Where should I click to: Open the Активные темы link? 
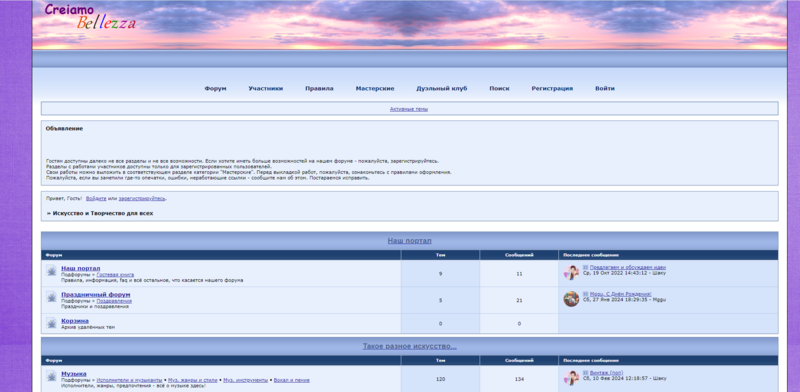click(409, 109)
